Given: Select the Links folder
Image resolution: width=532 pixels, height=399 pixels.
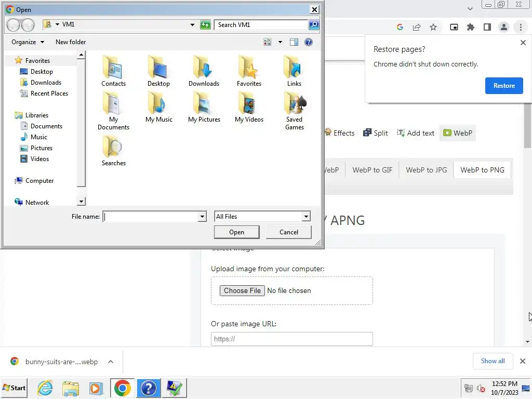Looking at the screenshot, I should click(294, 71).
